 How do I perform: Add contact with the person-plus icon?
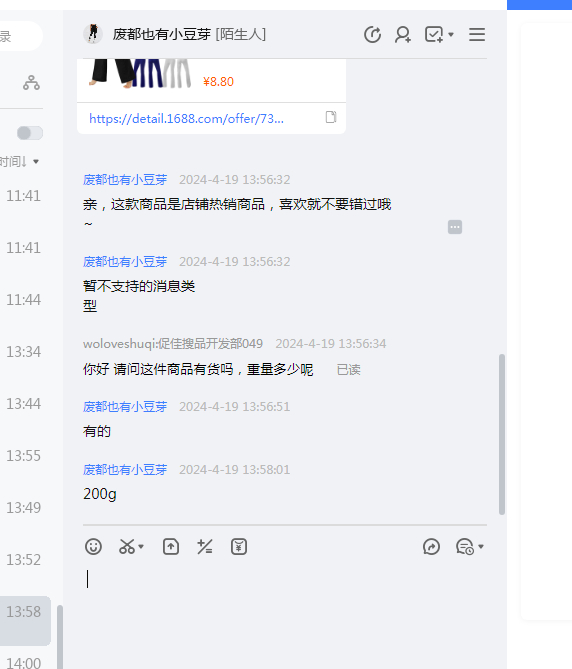403,35
